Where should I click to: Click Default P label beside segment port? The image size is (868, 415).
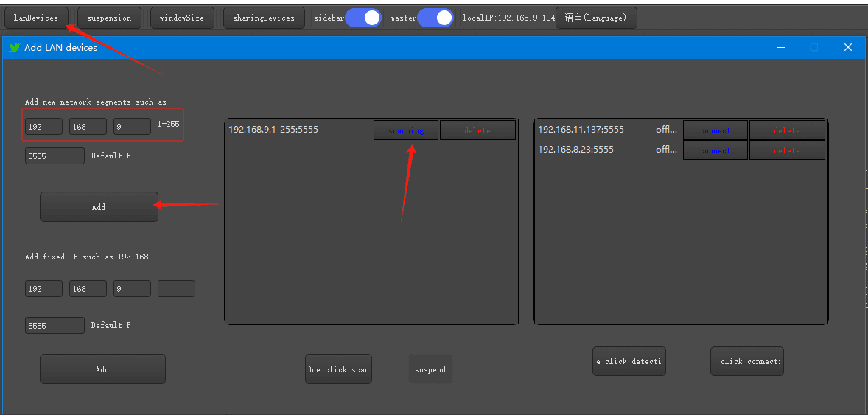coord(111,156)
